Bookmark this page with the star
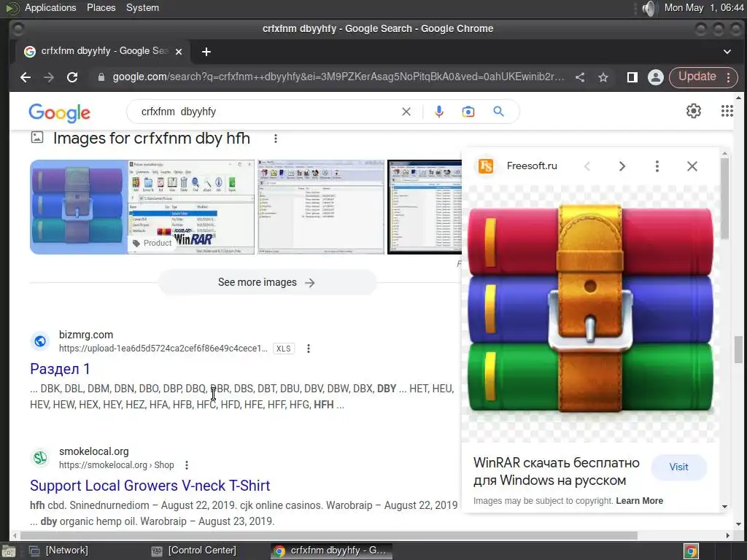The image size is (747, 560). point(603,77)
